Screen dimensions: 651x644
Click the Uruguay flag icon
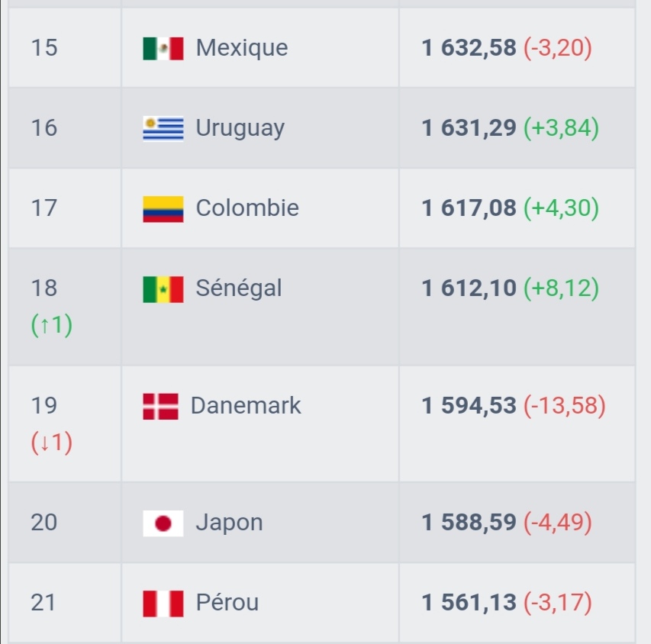coord(163,129)
